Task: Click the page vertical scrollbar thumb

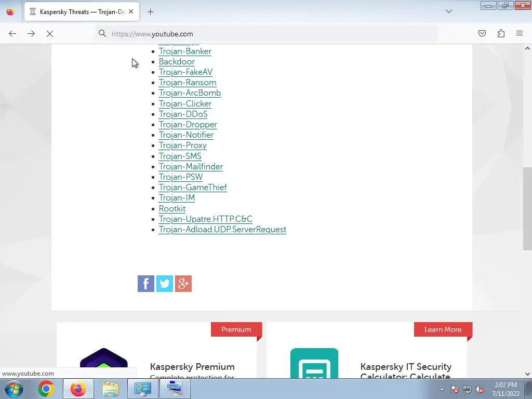Action: pos(527,209)
